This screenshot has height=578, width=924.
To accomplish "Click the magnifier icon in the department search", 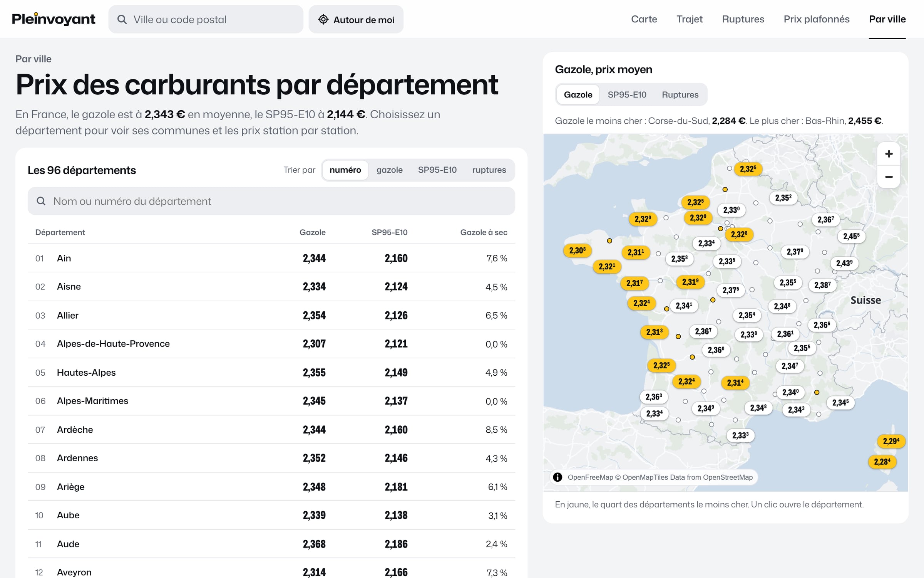I will 41,201.
